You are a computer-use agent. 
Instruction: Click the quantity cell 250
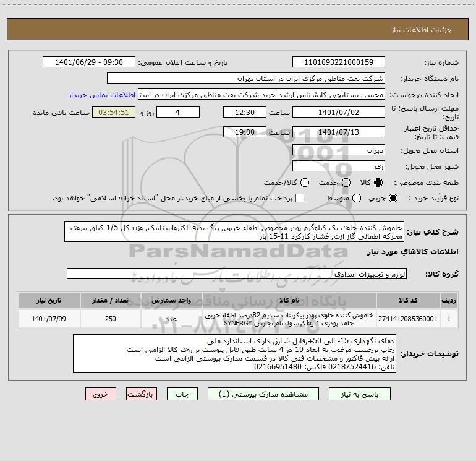click(x=111, y=319)
